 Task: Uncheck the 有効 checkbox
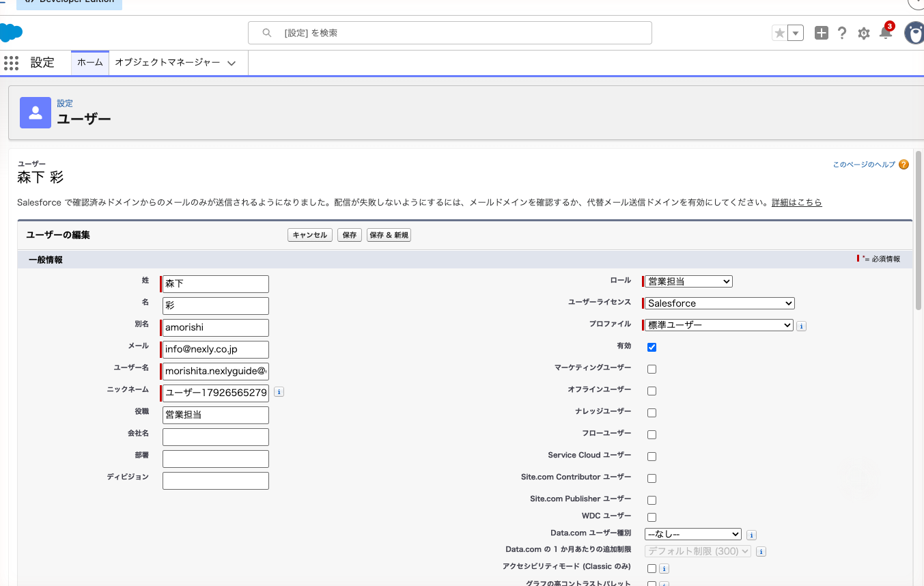pyautogui.click(x=652, y=347)
